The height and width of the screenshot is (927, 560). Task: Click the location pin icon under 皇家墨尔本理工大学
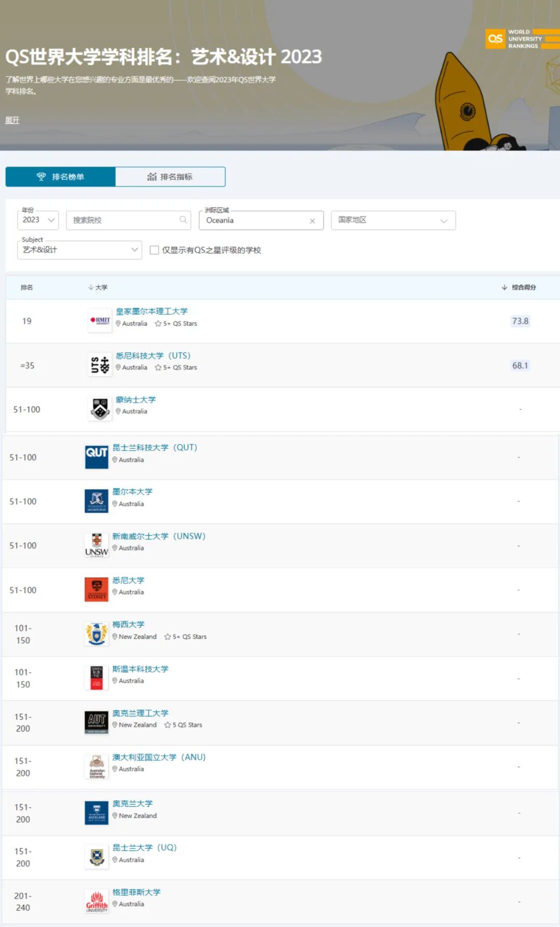[x=118, y=324]
